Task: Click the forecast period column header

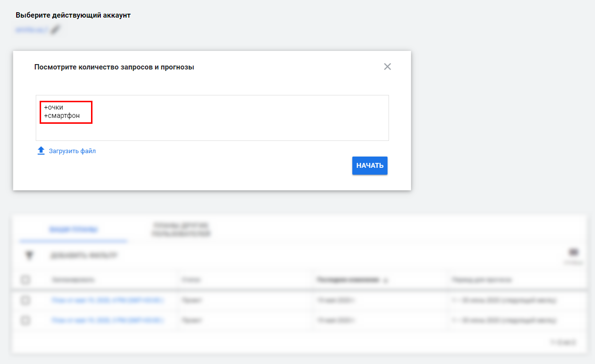Action: click(x=482, y=280)
